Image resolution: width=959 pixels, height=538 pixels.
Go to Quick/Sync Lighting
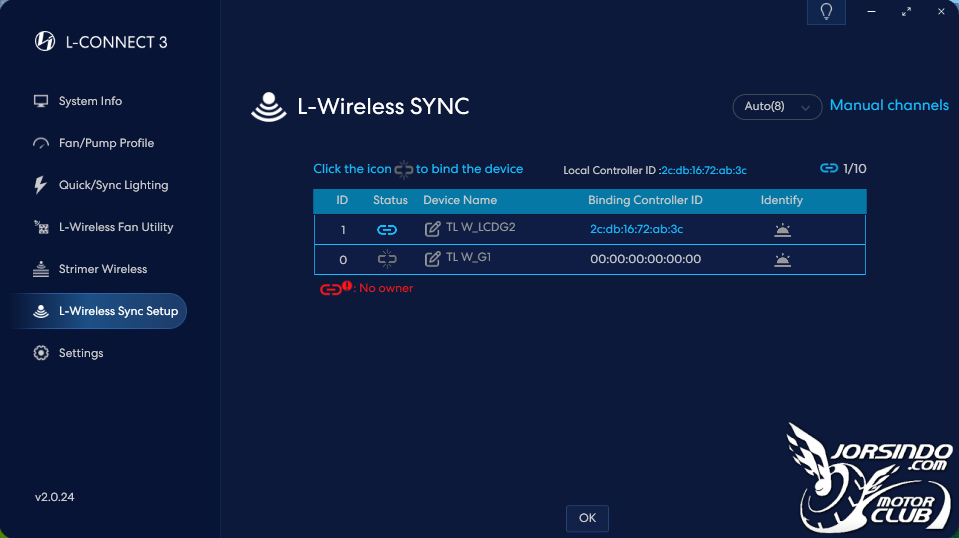(113, 185)
